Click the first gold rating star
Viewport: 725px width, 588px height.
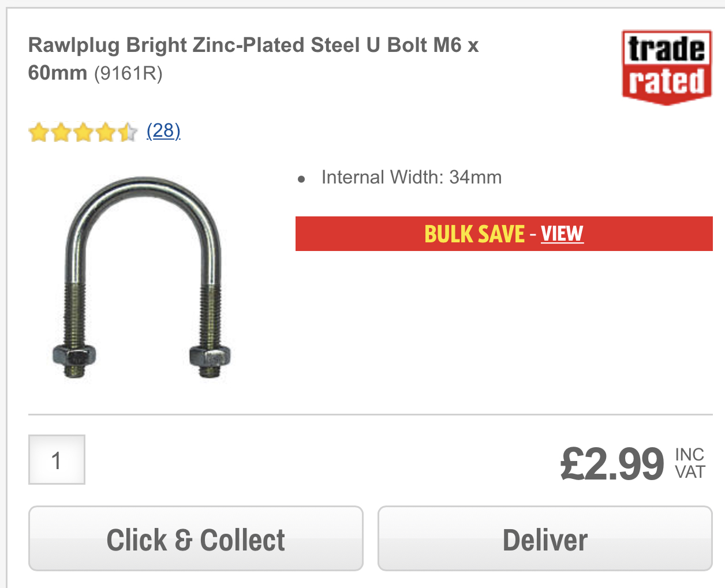point(39,132)
